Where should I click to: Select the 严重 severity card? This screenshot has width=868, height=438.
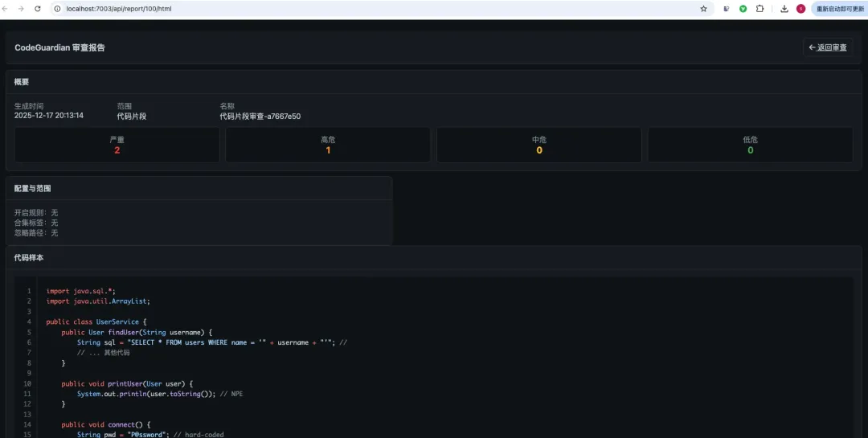(117, 145)
